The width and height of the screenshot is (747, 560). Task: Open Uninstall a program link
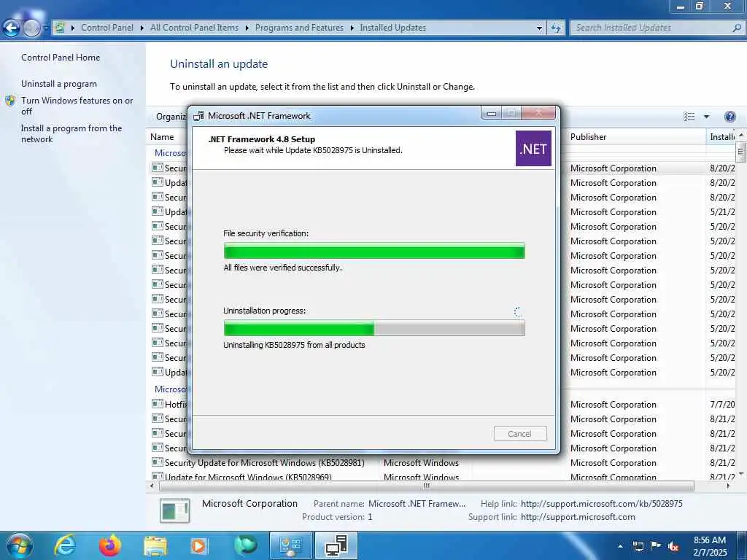pyautogui.click(x=58, y=84)
